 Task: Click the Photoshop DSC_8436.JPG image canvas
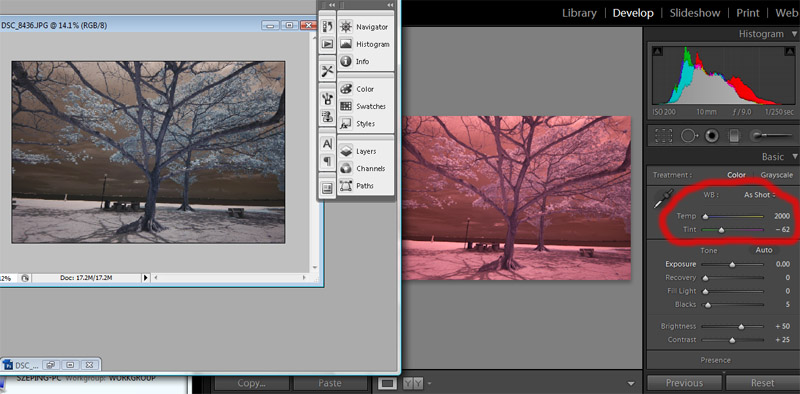pyautogui.click(x=148, y=152)
